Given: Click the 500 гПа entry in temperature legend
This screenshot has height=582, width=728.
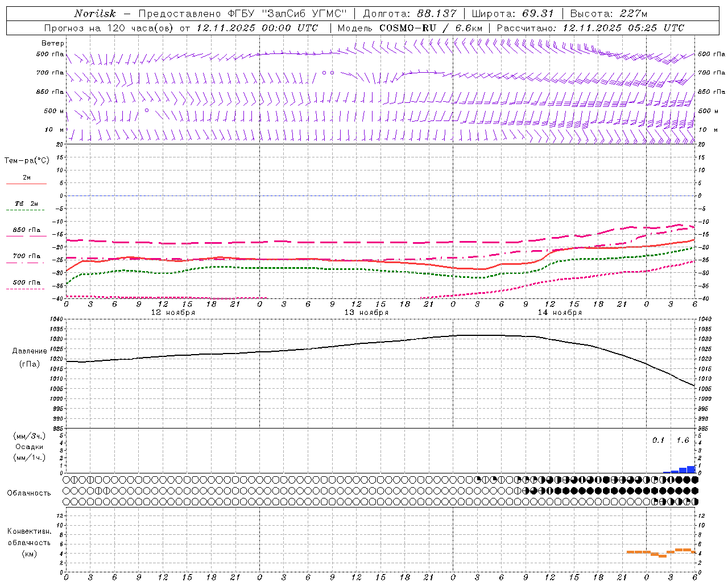Looking at the screenshot, I should click(x=27, y=282).
